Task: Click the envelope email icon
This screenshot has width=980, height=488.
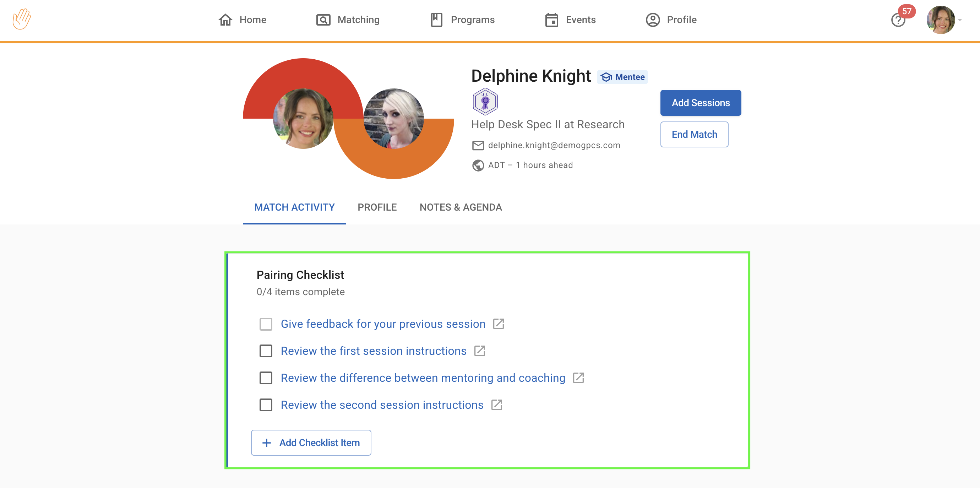Action: (x=478, y=145)
